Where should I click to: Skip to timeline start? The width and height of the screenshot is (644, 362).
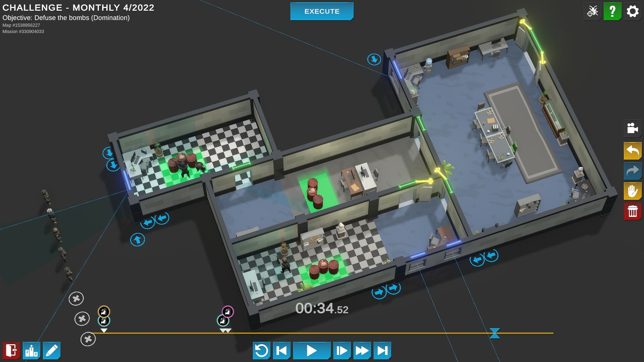tap(282, 351)
